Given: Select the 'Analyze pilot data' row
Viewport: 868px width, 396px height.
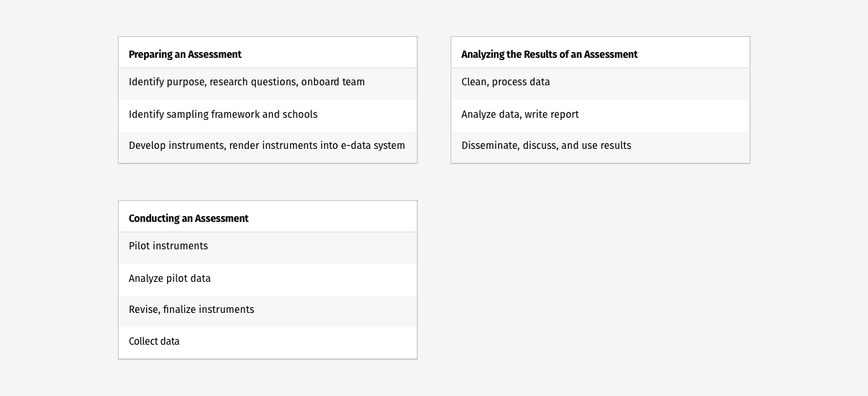Looking at the screenshot, I should tap(268, 280).
